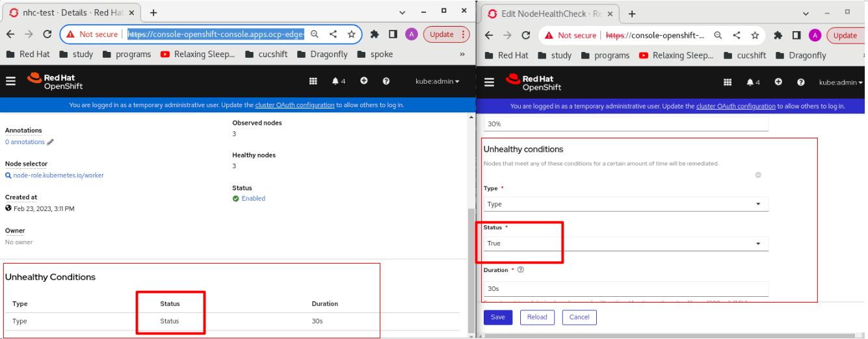Expand more bookmarks chevron in left window
Screen dimensions: 868x339
pyautogui.click(x=462, y=55)
